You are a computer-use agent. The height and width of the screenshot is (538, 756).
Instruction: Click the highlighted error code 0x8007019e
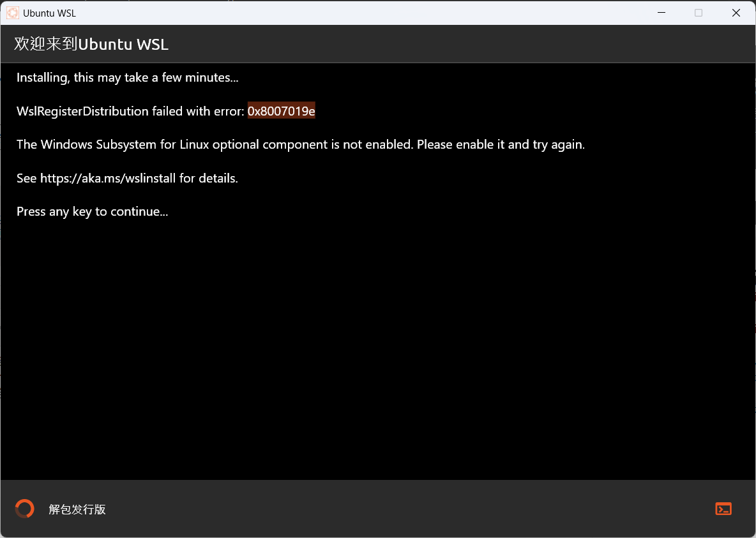pyautogui.click(x=281, y=110)
